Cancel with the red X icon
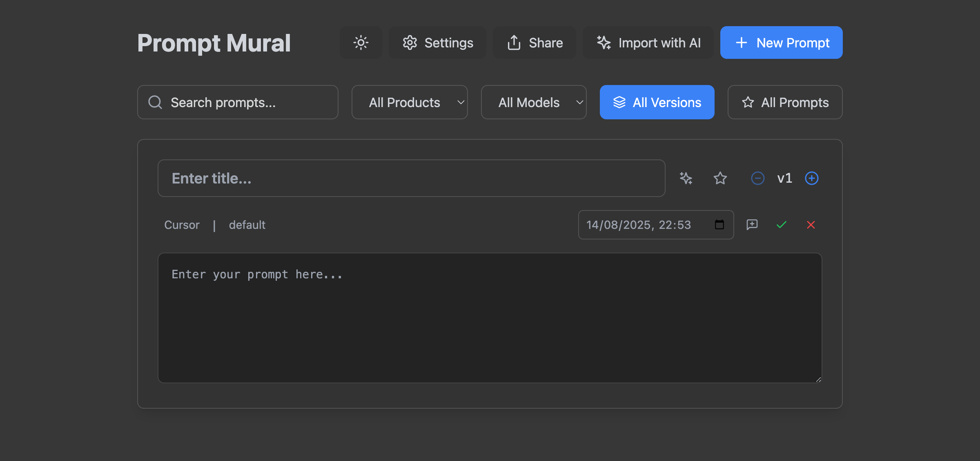This screenshot has width=980, height=461. (811, 224)
